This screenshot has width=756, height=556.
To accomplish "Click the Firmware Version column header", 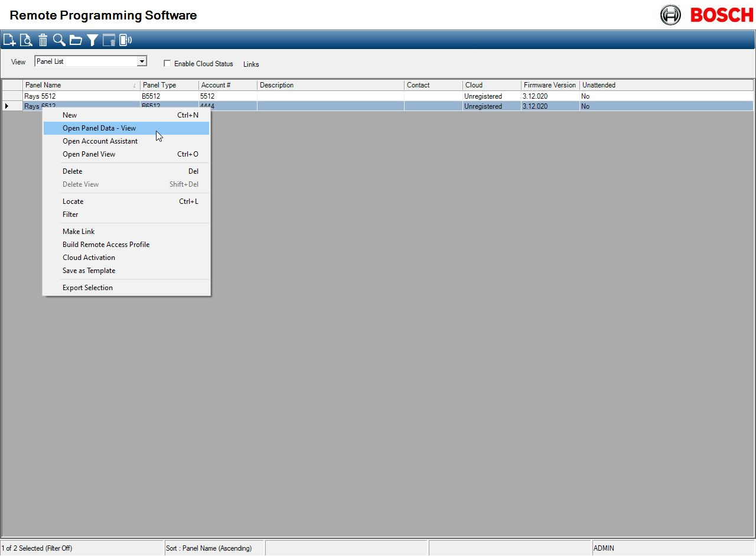I will (x=549, y=85).
